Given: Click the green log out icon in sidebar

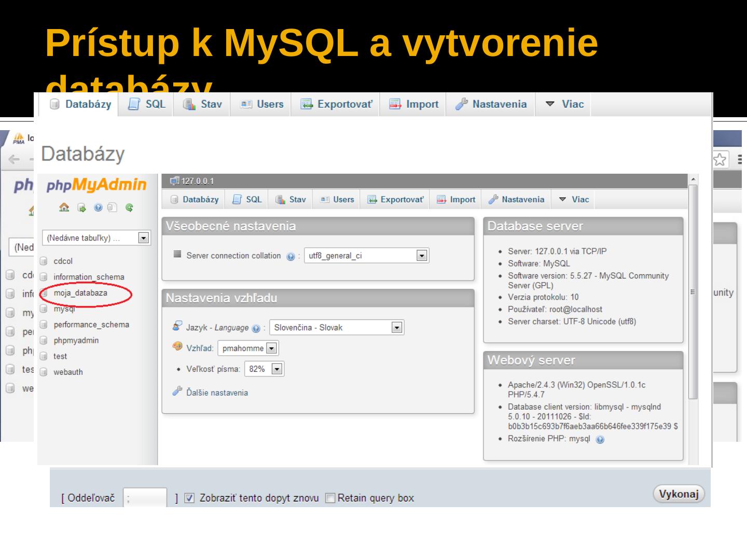Looking at the screenshot, I should (x=81, y=208).
